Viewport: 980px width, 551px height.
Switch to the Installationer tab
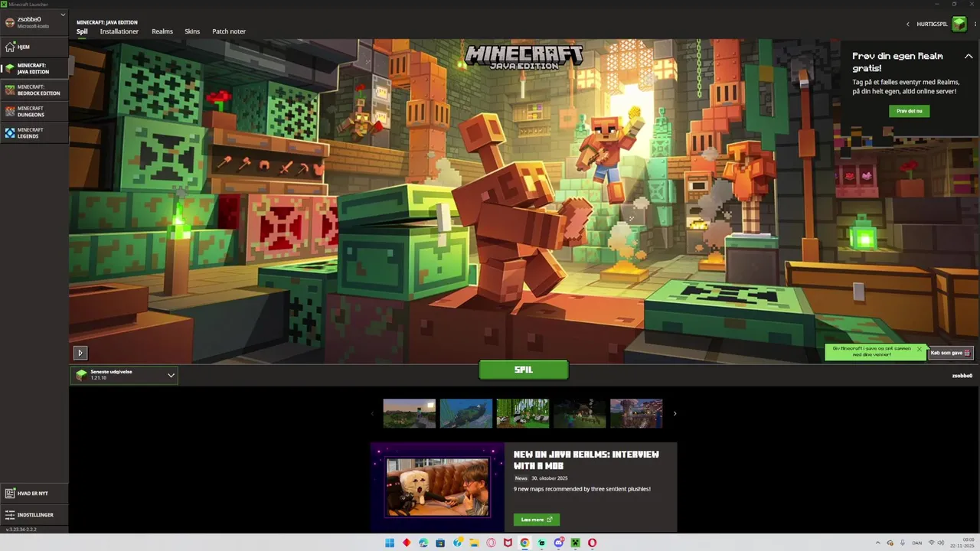pyautogui.click(x=119, y=31)
